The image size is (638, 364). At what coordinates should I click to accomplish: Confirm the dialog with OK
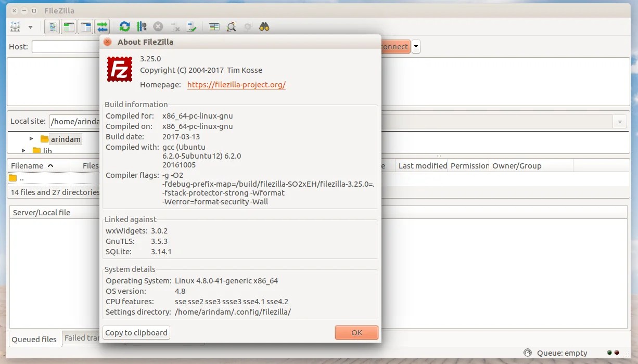[356, 332]
